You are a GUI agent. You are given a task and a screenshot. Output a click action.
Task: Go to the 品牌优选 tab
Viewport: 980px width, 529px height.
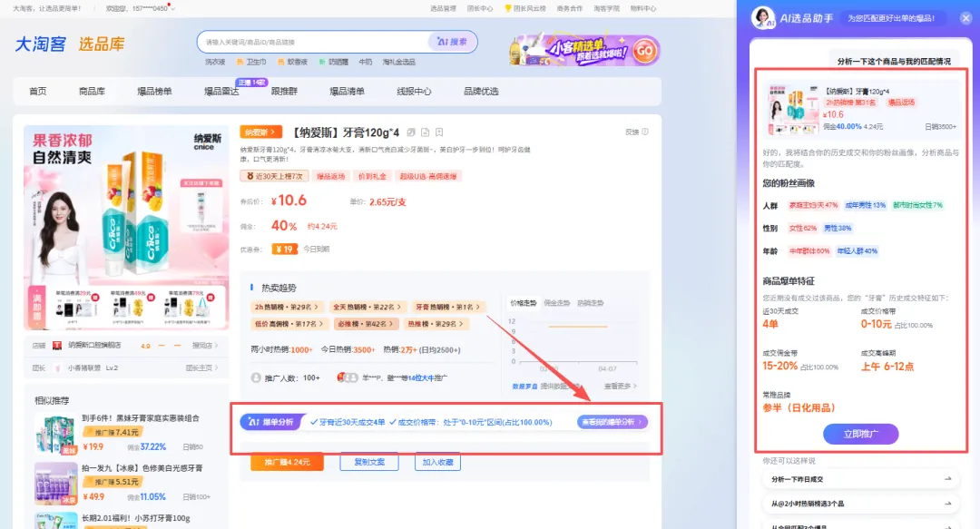tap(481, 92)
